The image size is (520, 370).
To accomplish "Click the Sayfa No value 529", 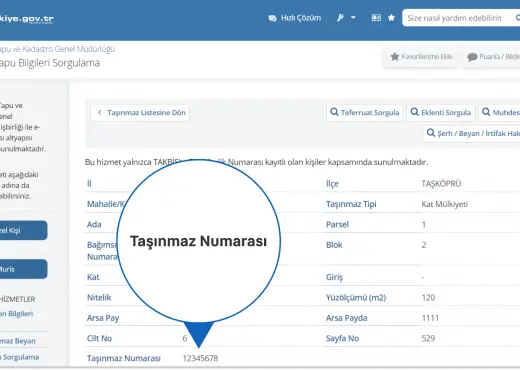I will click(x=428, y=338).
